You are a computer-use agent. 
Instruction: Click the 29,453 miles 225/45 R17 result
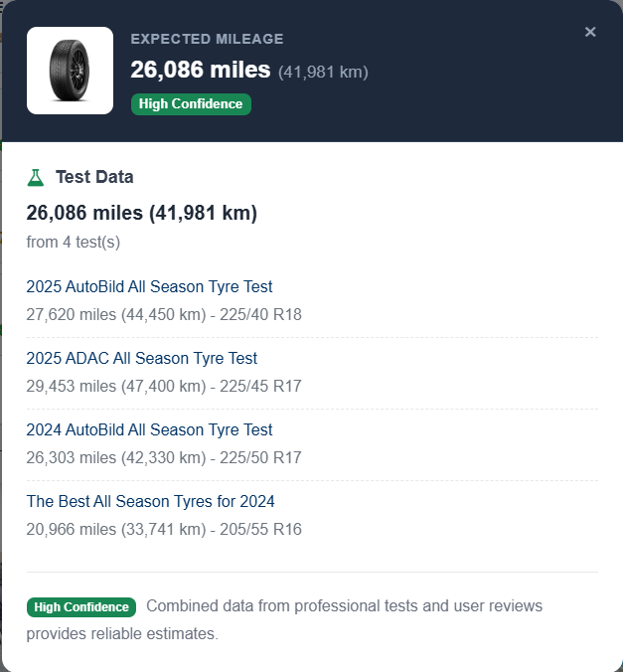[164, 386]
